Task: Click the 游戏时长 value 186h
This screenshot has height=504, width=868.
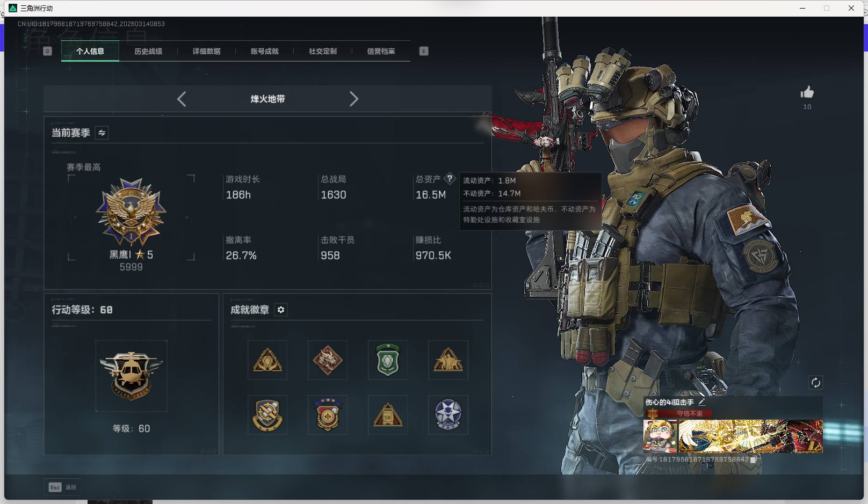Action: click(238, 195)
